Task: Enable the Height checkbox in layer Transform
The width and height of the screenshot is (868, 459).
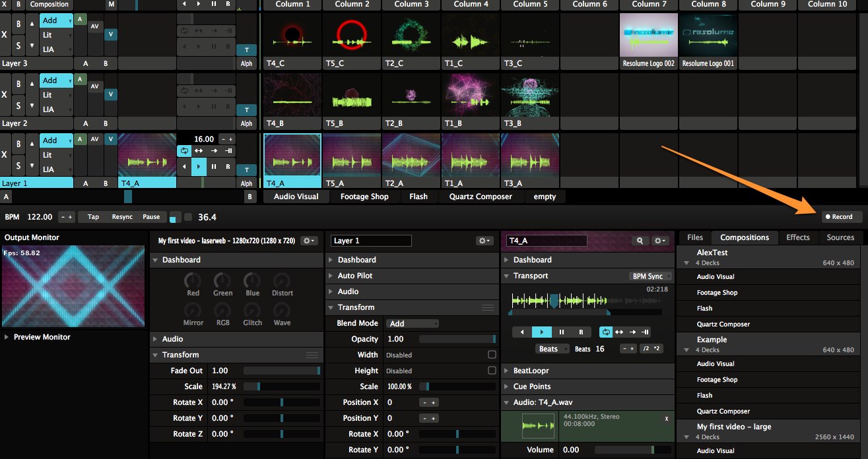Action: pos(492,371)
